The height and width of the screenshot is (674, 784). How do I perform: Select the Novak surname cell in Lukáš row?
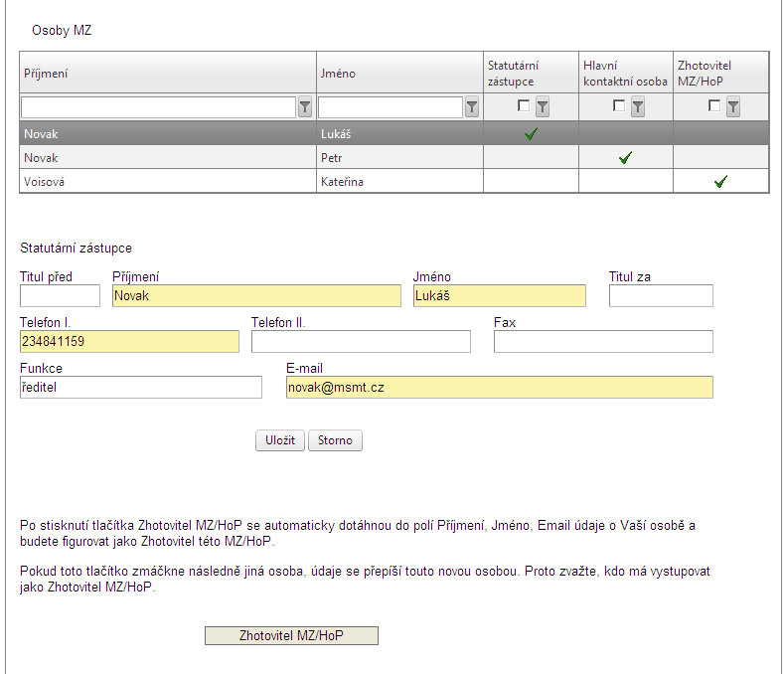168,133
